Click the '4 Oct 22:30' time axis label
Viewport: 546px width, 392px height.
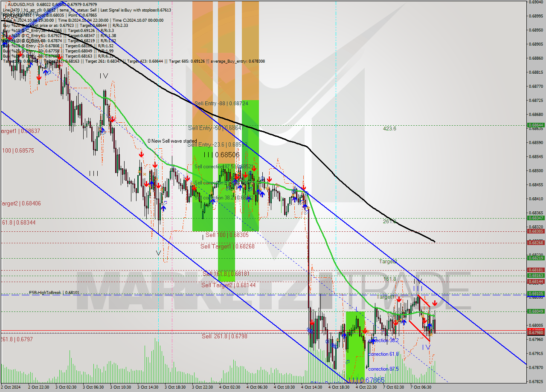[366, 387]
